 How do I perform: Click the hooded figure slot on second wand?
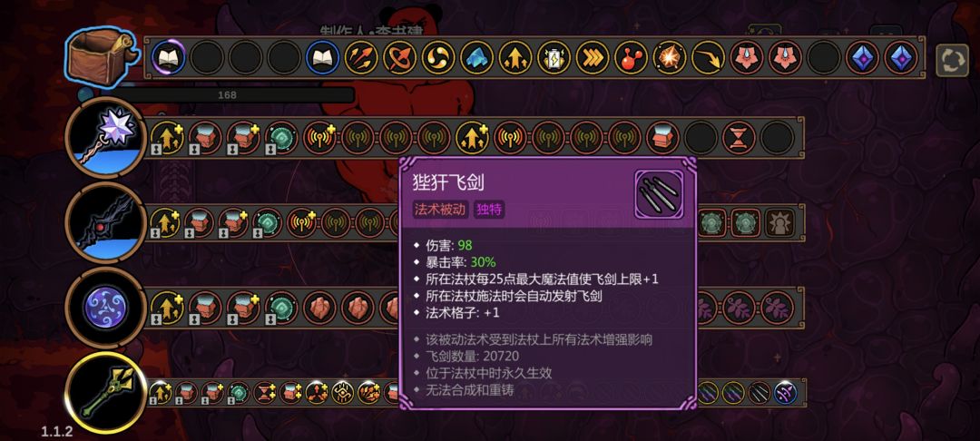779,222
